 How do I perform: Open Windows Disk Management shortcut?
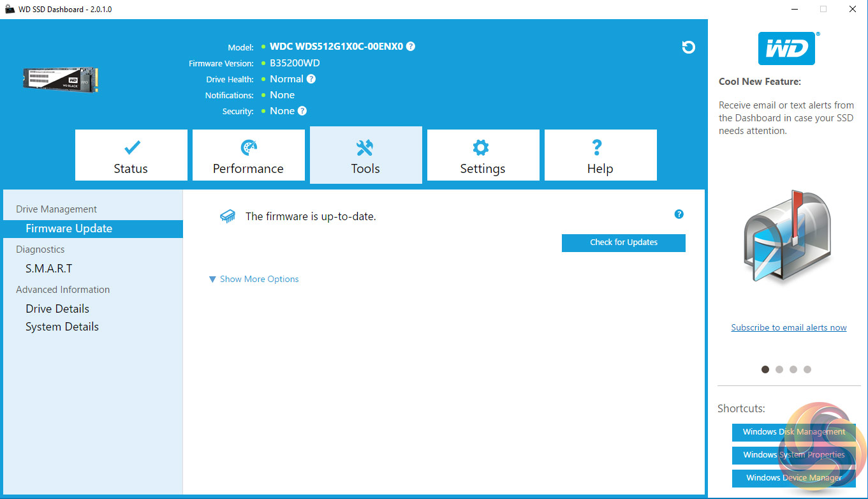point(793,432)
